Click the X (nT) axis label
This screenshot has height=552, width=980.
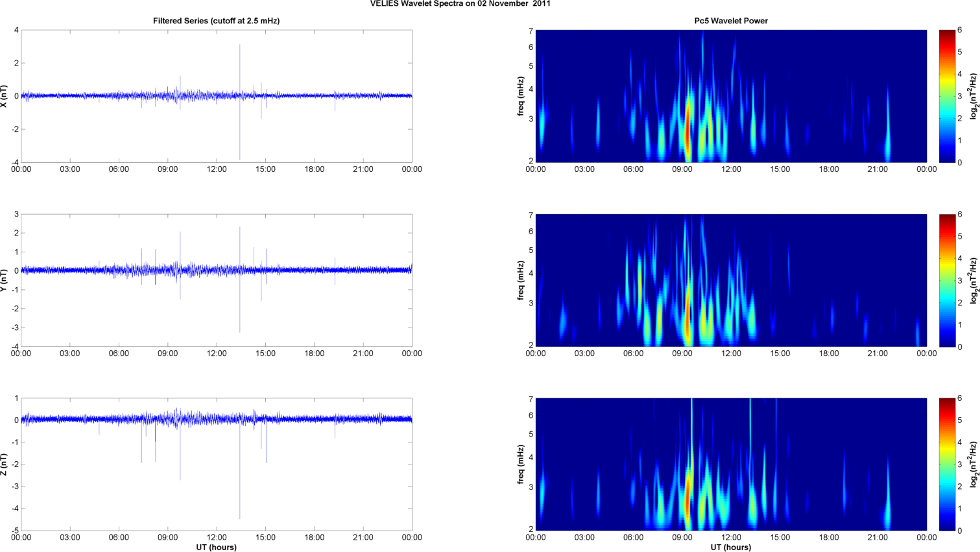[x=5, y=96]
